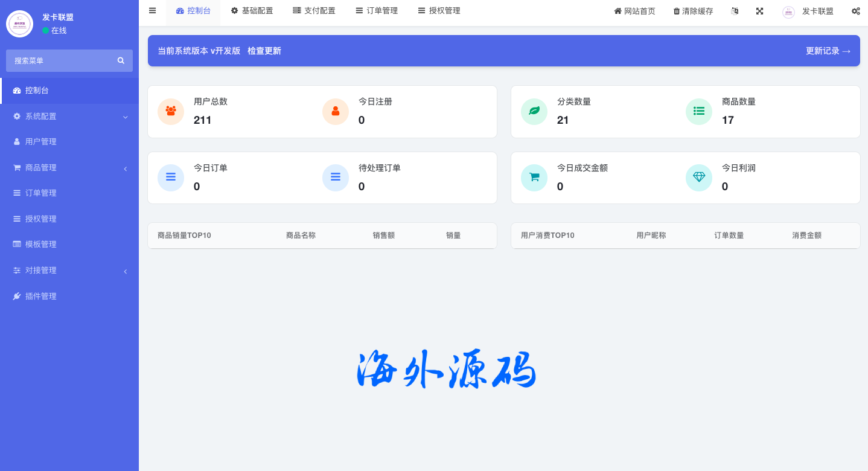This screenshot has width=868, height=471.
Task: Expand the 对接管理 sidebar submenu
Action: (69, 270)
